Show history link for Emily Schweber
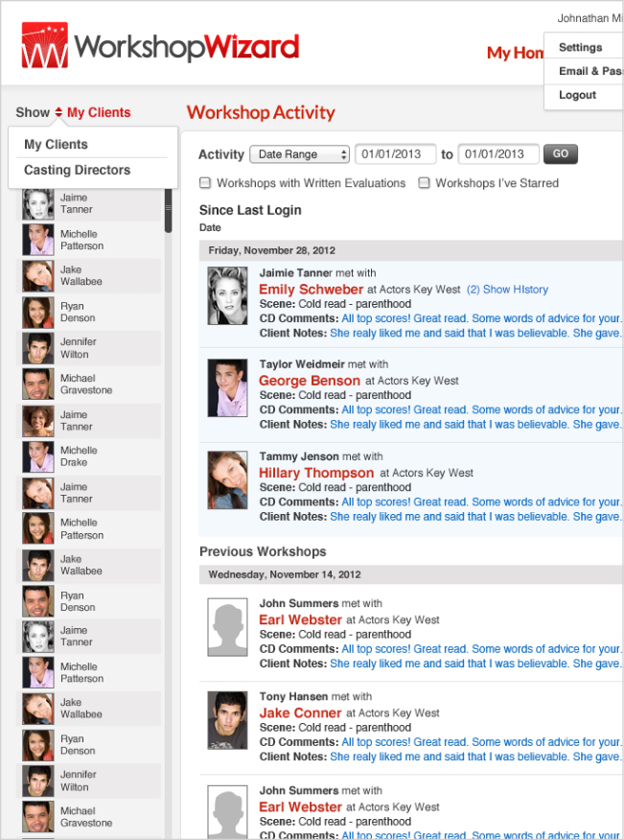 tap(507, 290)
